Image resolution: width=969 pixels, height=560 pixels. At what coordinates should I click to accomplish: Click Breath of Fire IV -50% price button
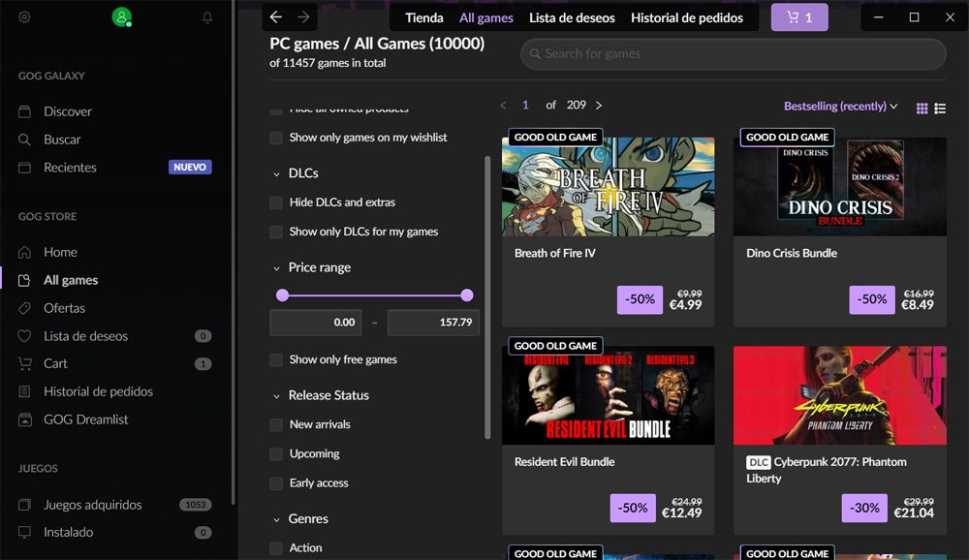tap(640, 299)
